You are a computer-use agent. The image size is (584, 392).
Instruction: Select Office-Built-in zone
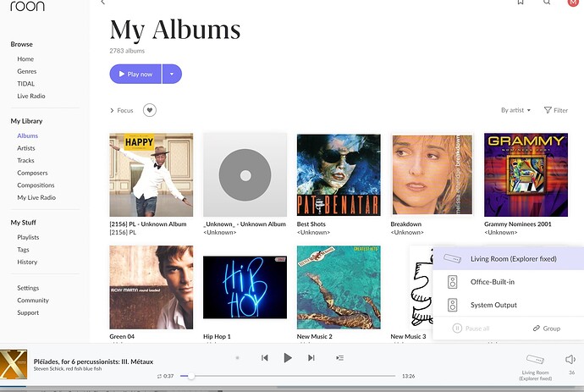tap(509, 282)
